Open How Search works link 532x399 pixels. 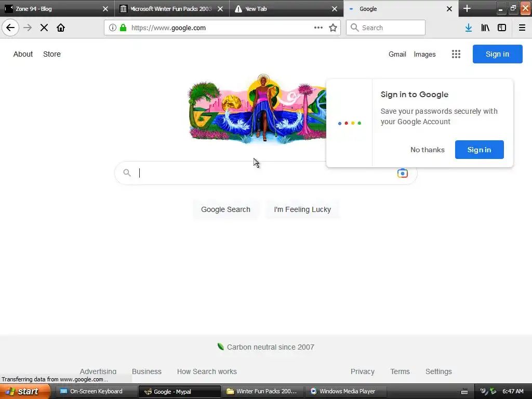(x=207, y=371)
